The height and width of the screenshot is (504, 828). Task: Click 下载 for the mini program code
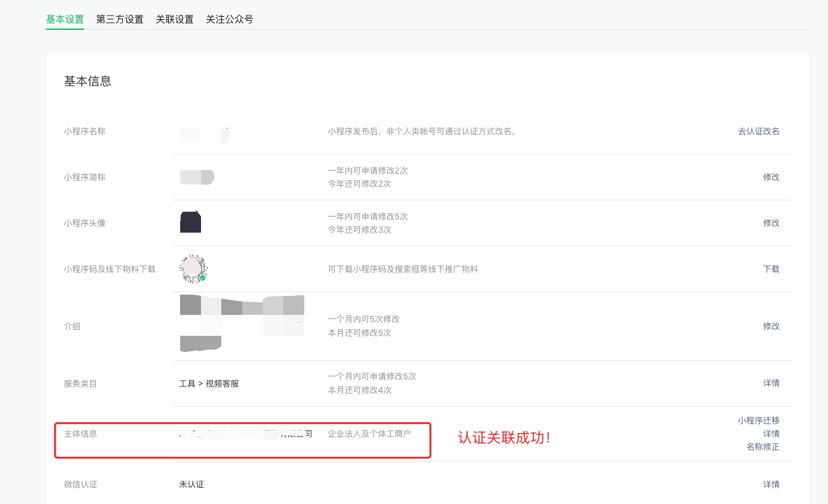pyautogui.click(x=771, y=269)
